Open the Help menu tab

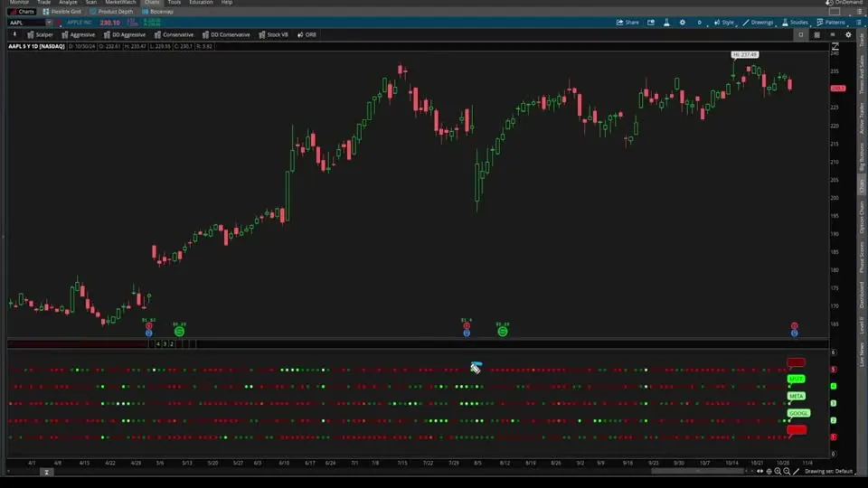[x=227, y=2]
